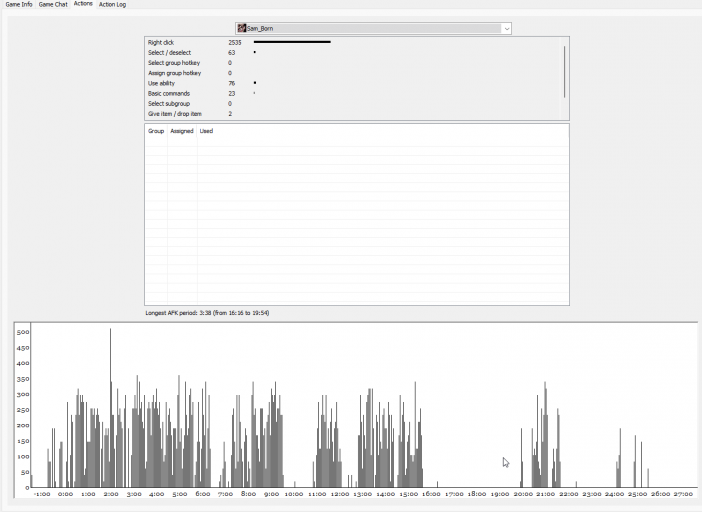Open the Sam_Born player dropdown

coord(373,28)
